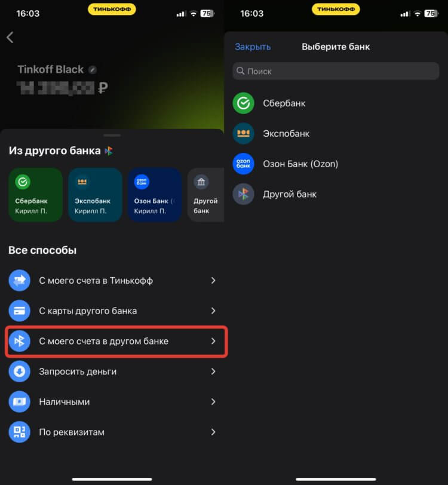Select 'Наличными' text
The width and height of the screenshot is (448, 485).
[65, 402]
